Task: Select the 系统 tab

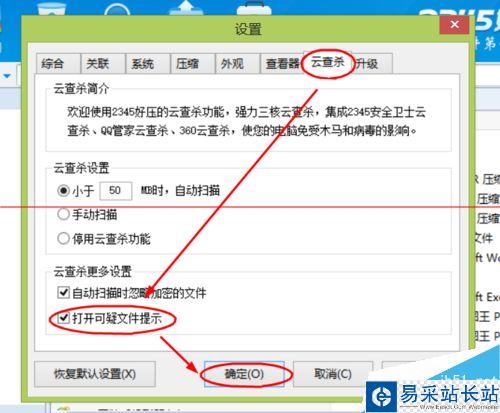Action: pos(148,63)
